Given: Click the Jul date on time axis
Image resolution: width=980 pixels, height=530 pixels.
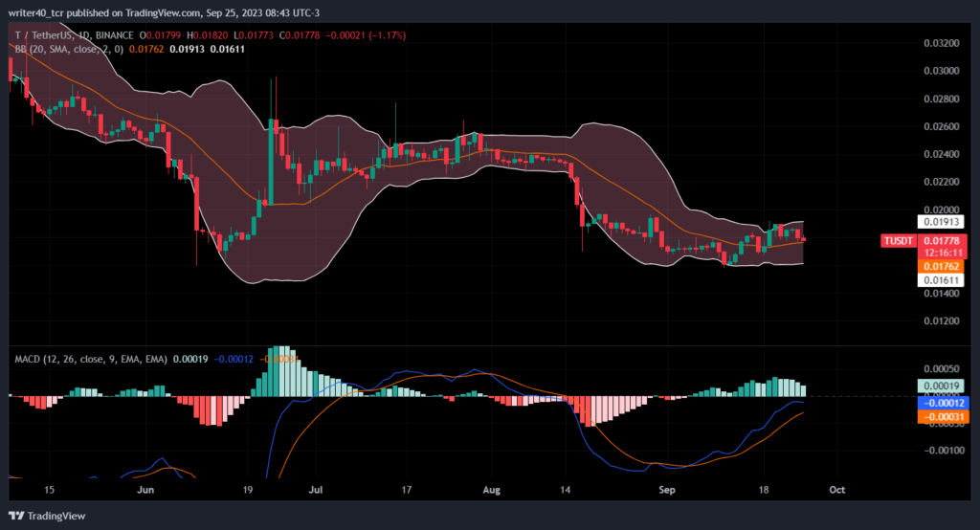Looking at the screenshot, I should (x=316, y=490).
